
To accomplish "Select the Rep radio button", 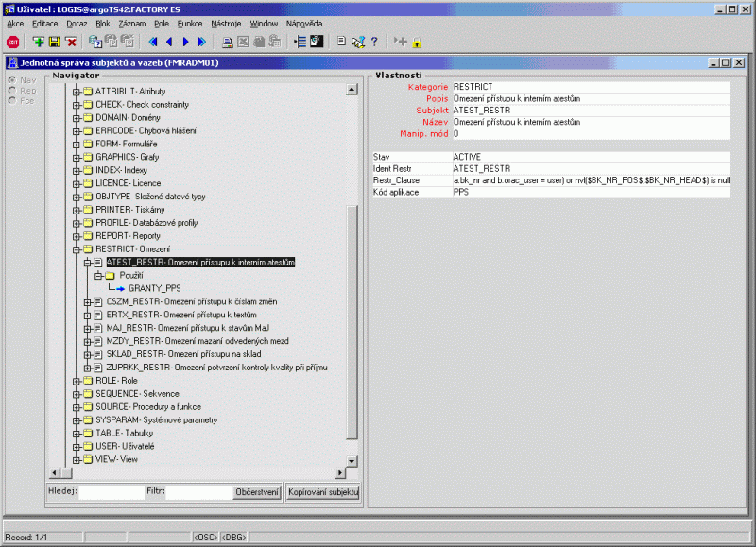I will [x=12, y=90].
